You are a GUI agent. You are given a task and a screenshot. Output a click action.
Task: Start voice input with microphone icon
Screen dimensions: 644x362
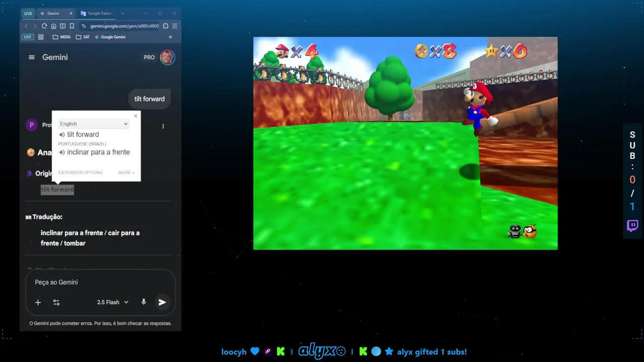click(x=144, y=302)
